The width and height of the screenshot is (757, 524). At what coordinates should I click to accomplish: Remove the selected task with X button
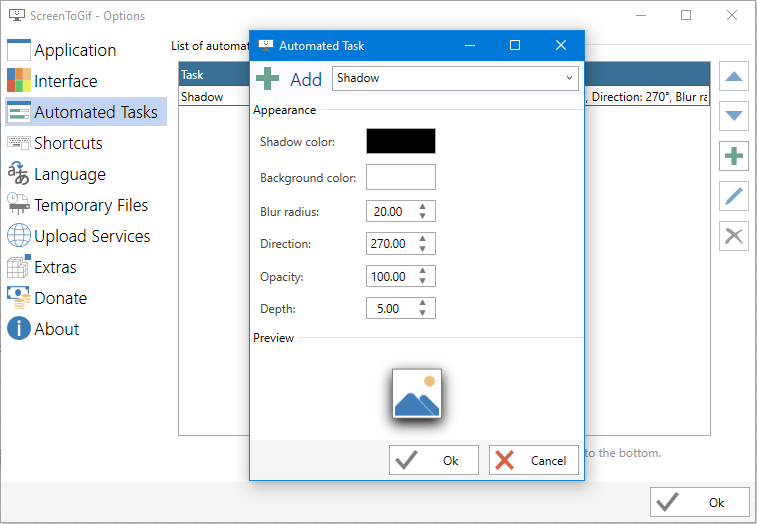coord(733,236)
